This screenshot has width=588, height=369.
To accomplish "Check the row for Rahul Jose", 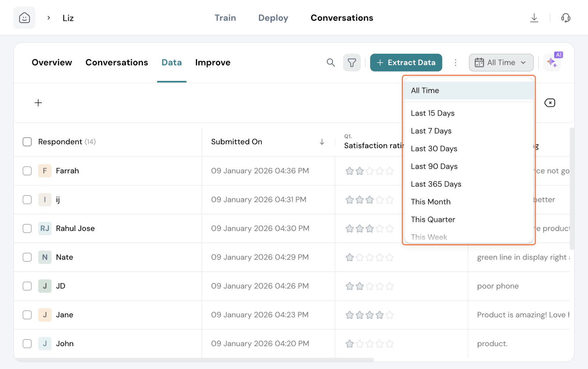I will point(27,228).
